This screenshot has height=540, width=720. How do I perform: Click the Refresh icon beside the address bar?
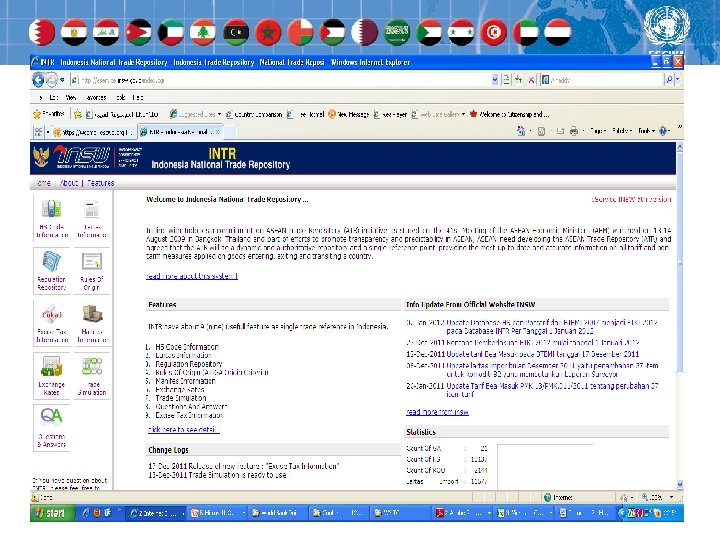pyautogui.click(x=519, y=80)
